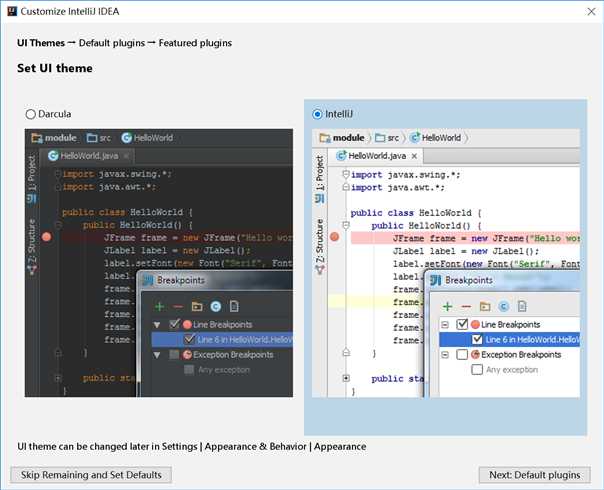Collapse HelloWorld constructor fold in IntelliJ preview
This screenshot has height=490, width=604.
[x=346, y=225]
